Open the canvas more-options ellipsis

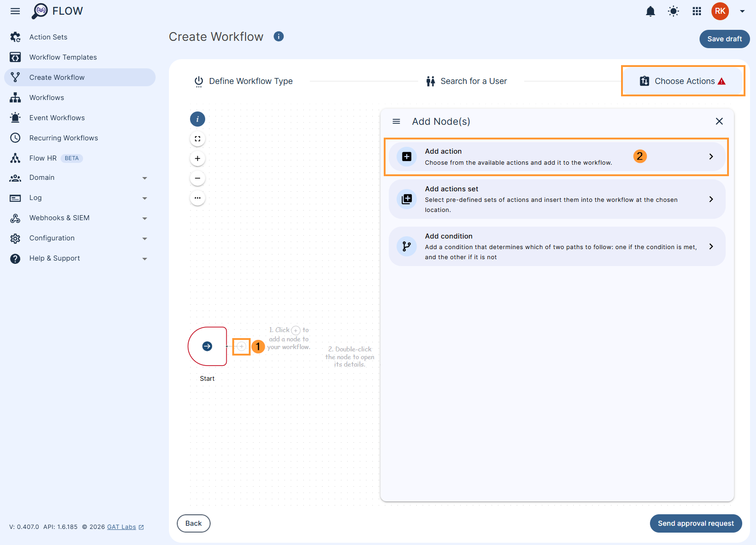[x=197, y=198]
